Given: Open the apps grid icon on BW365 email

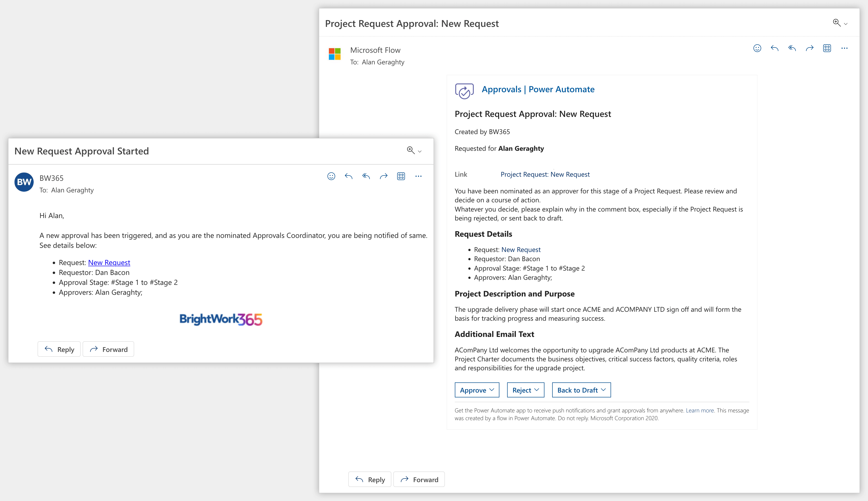Looking at the screenshot, I should click(401, 176).
